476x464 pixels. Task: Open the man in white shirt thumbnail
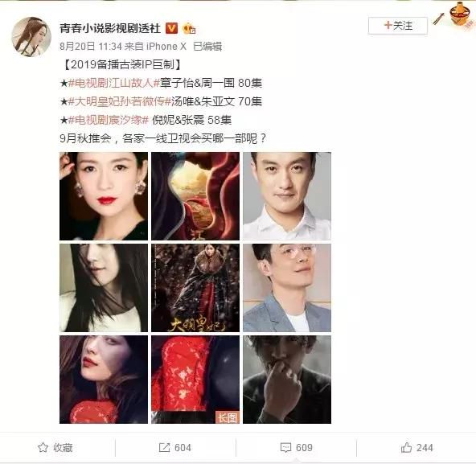(287, 196)
